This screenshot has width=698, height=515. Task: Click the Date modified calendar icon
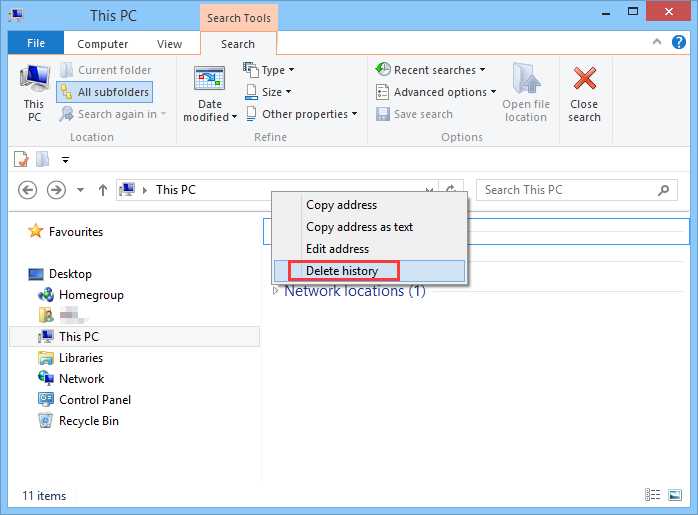click(210, 79)
